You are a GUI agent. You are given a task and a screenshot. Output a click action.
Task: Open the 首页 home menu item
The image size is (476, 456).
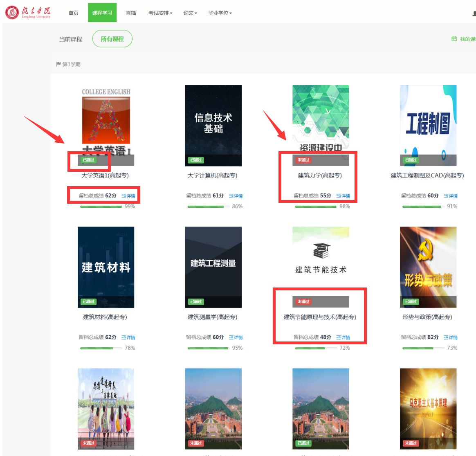74,13
